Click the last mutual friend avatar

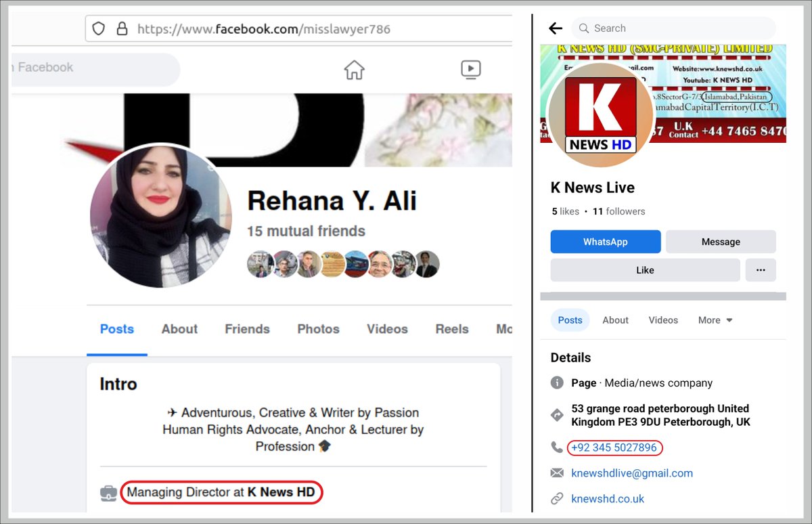pyautogui.click(x=427, y=264)
